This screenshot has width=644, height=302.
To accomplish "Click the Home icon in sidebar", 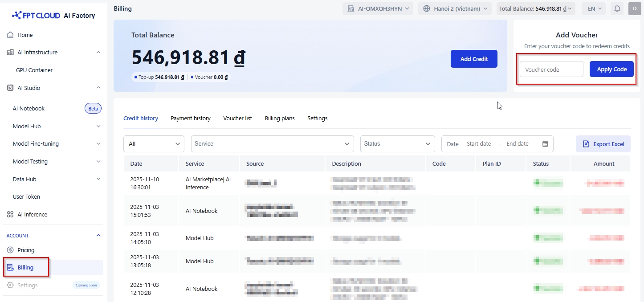I will tap(10, 35).
